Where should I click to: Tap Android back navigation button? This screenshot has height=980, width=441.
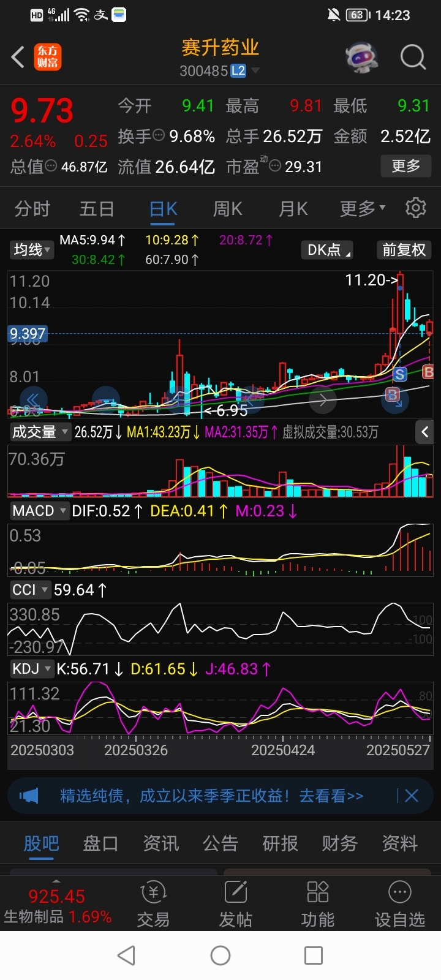click(x=127, y=955)
